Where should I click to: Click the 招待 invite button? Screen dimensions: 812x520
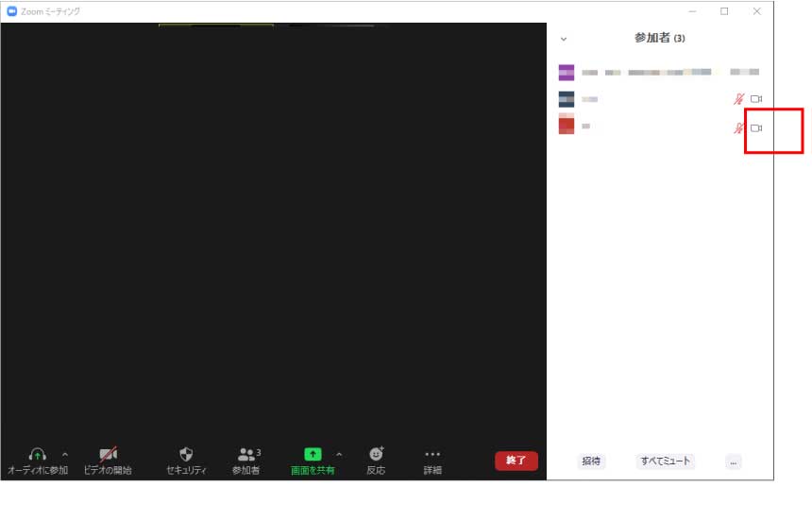point(591,461)
